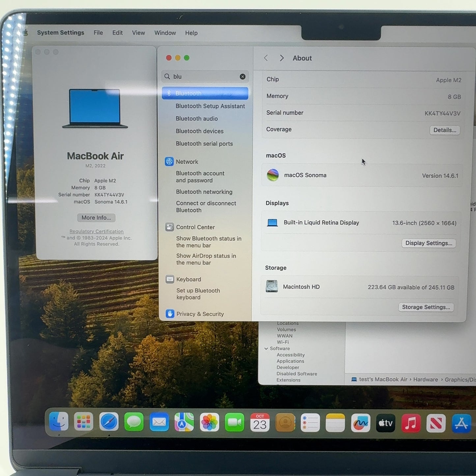Open the View menu

(138, 33)
